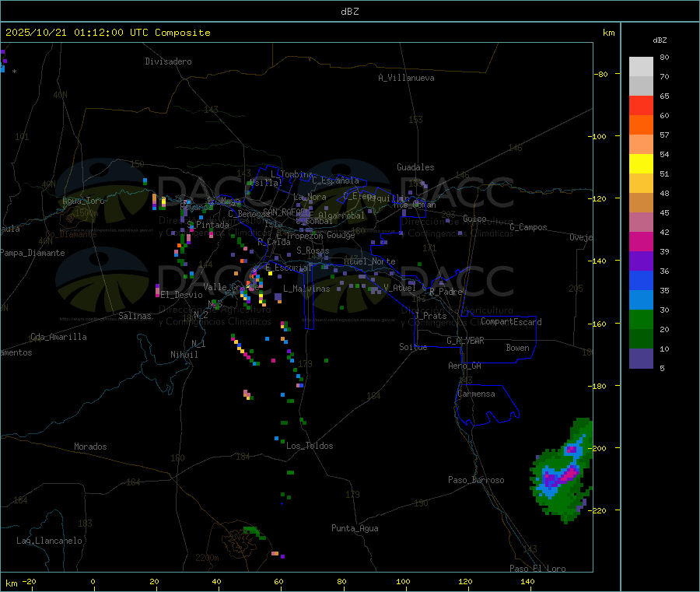Click the Pampa_Diamante label
This screenshot has width=700, height=592.
point(33,253)
